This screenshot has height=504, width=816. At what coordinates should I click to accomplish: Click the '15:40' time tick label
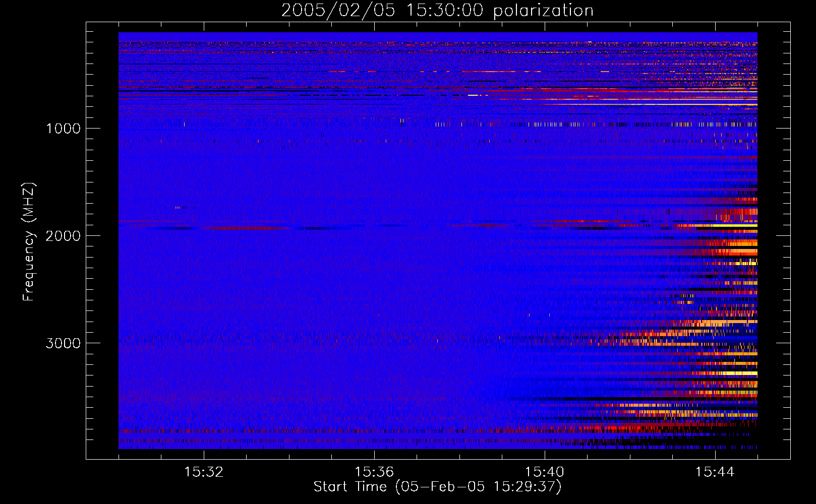[545, 472]
